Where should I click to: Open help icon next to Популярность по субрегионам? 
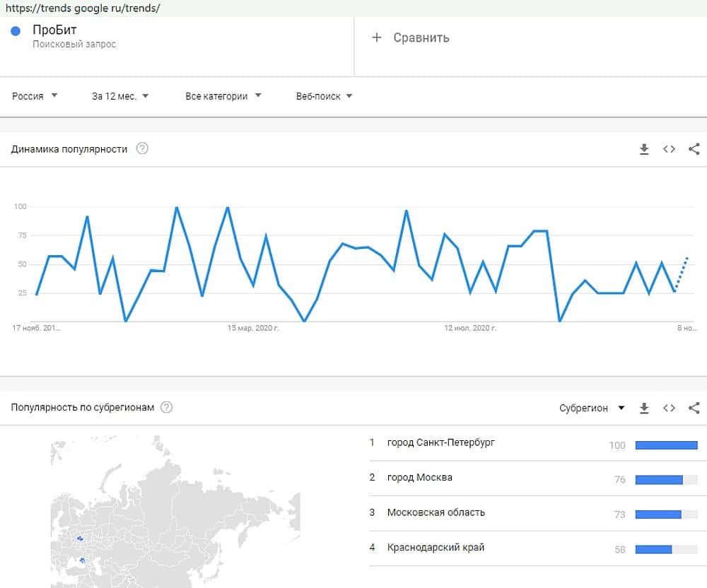pyautogui.click(x=166, y=407)
